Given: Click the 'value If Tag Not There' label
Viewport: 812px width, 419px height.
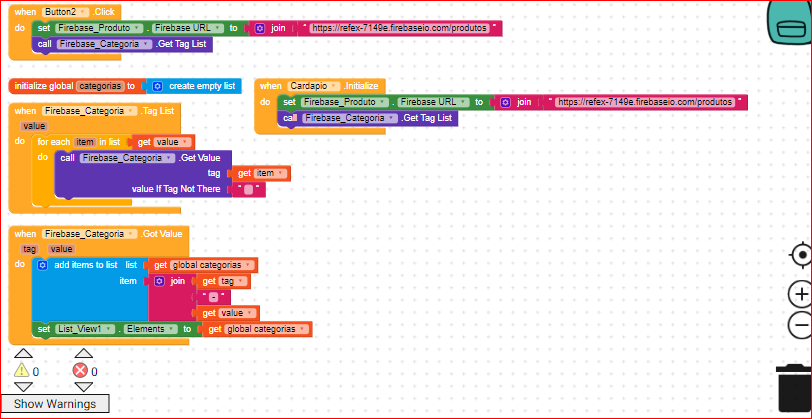Looking at the screenshot, I should pyautogui.click(x=176, y=189).
